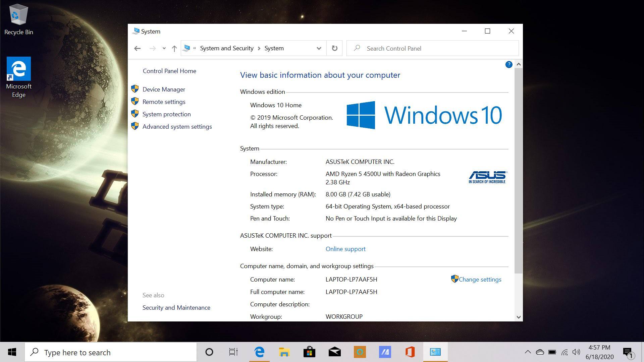Screen dimensions: 644x362
Task: Select System and Security breadcrumb
Action: pos(227,48)
